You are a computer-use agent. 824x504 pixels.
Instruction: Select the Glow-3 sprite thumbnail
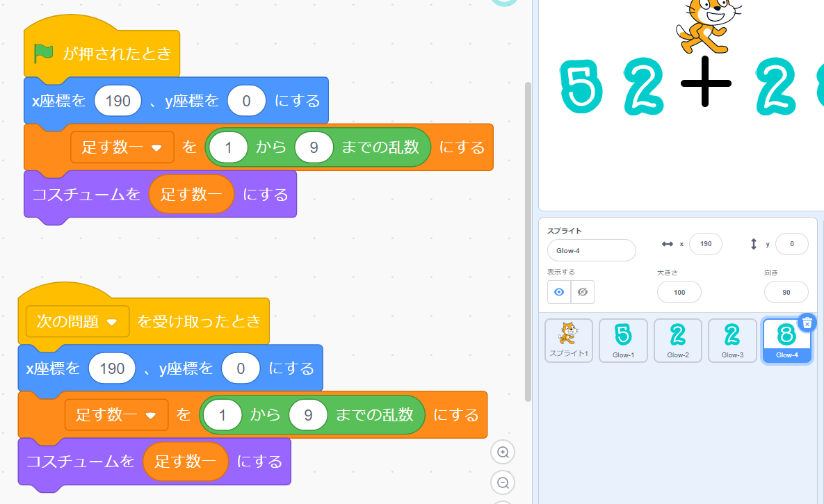pos(732,340)
